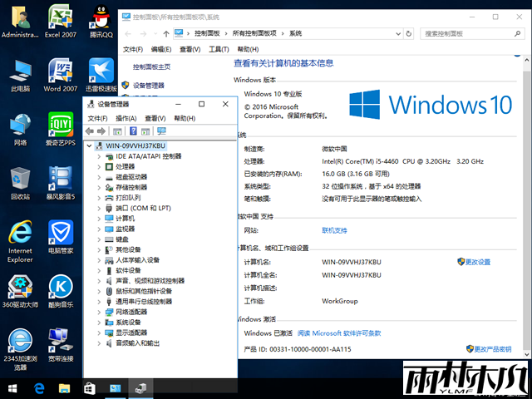Open the 工具(T) menu in Control Panel
532x399 pixels.
click(x=218, y=49)
